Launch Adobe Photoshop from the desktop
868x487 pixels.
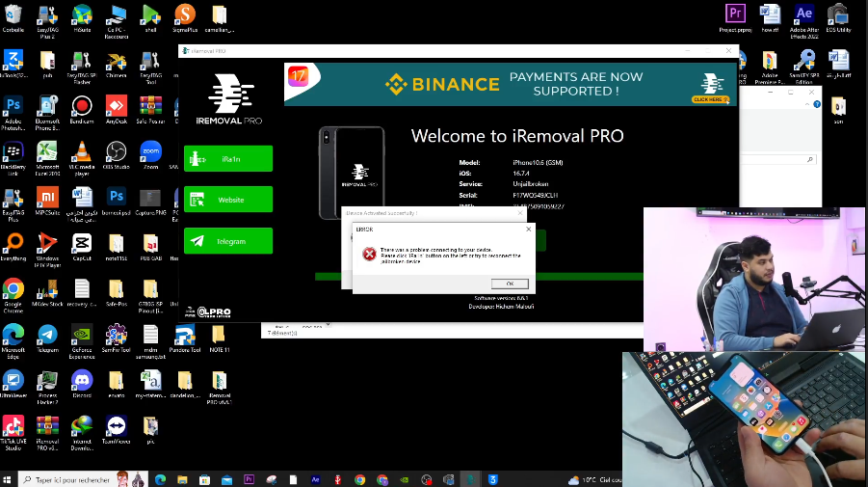click(x=13, y=114)
